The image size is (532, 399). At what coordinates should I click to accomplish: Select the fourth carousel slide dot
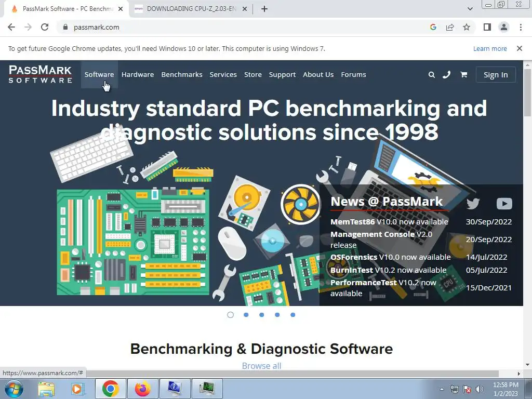point(277,315)
